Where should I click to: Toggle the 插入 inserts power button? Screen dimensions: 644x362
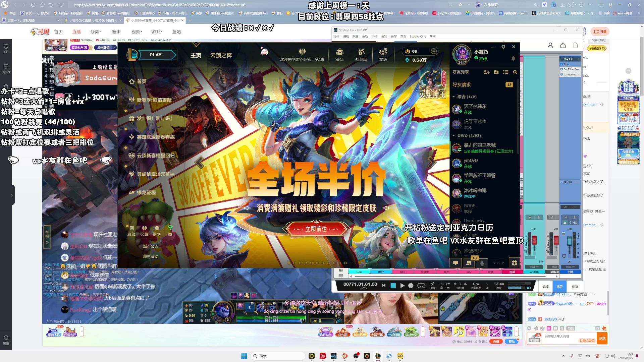561,64
